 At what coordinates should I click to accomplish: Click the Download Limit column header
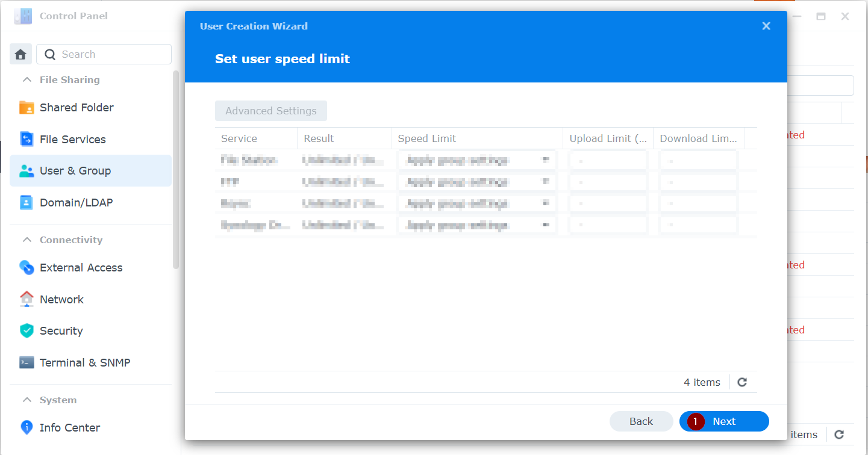click(699, 138)
